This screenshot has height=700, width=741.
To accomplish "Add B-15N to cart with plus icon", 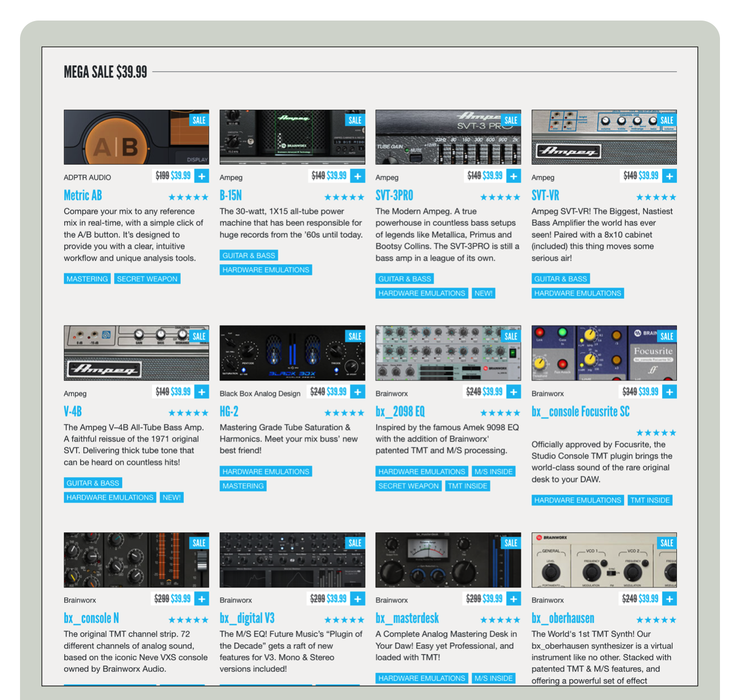I will tap(357, 176).
